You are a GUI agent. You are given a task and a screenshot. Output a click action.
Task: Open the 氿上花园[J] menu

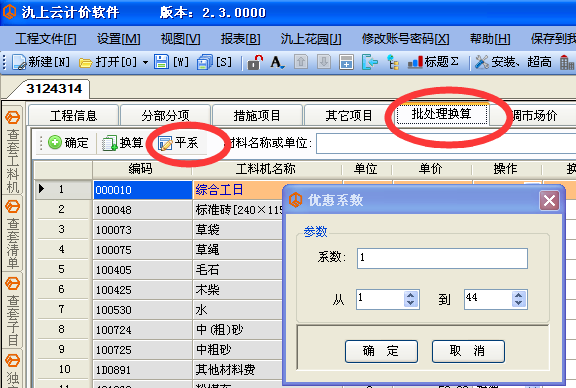tap(311, 39)
